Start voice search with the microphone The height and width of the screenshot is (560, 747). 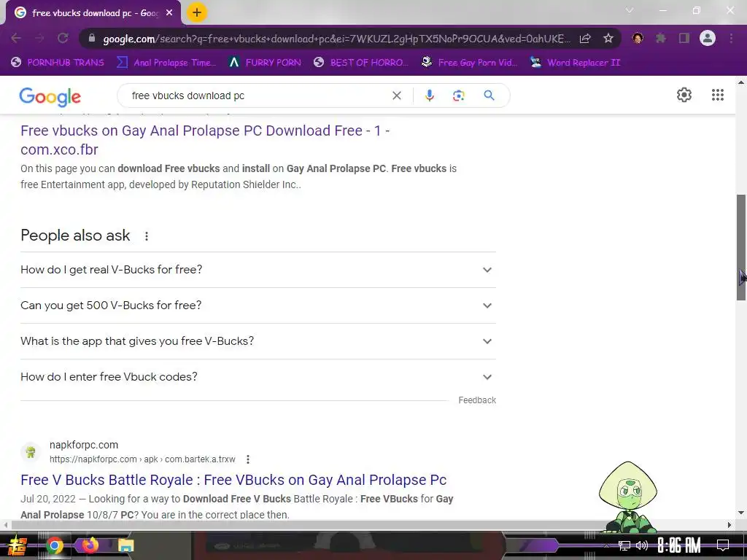(429, 96)
